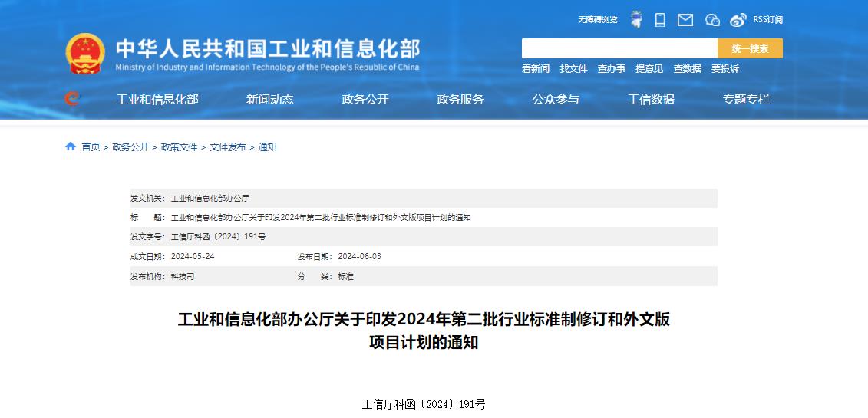Click 政策文件 in the breadcrumb
The height and width of the screenshot is (418, 868).
click(x=179, y=146)
